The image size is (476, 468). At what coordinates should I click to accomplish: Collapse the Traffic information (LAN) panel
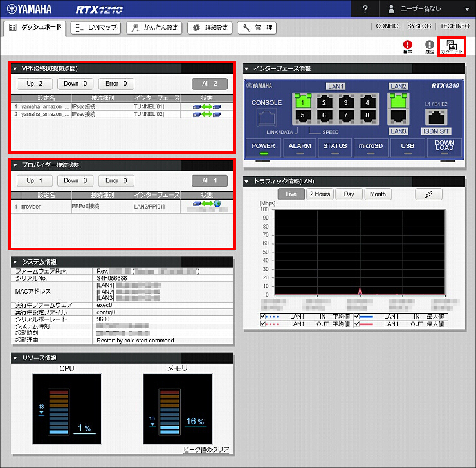(x=246, y=182)
